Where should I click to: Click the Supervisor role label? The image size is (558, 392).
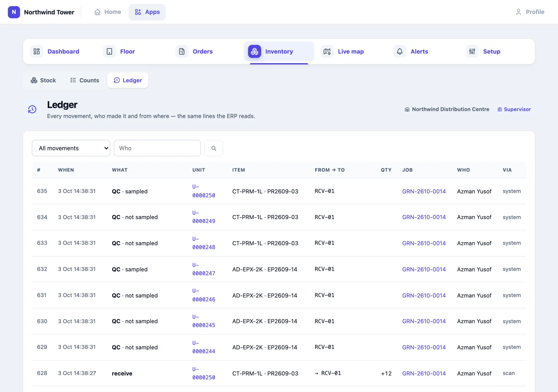point(517,109)
